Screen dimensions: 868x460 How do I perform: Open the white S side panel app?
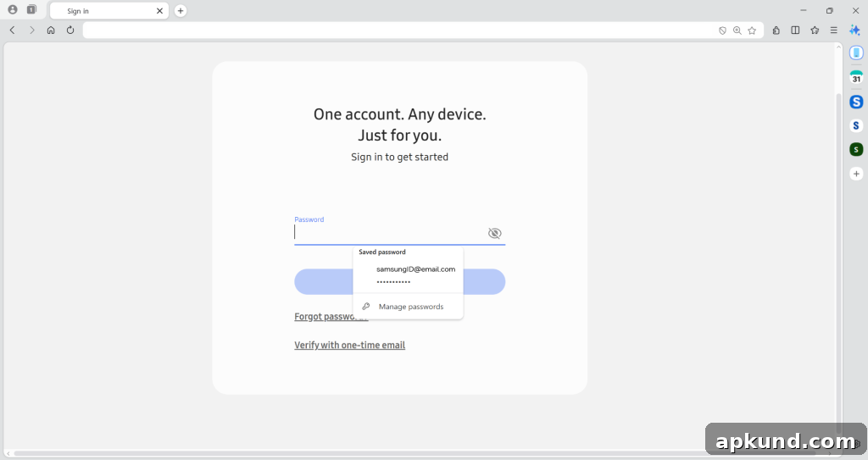click(x=856, y=125)
